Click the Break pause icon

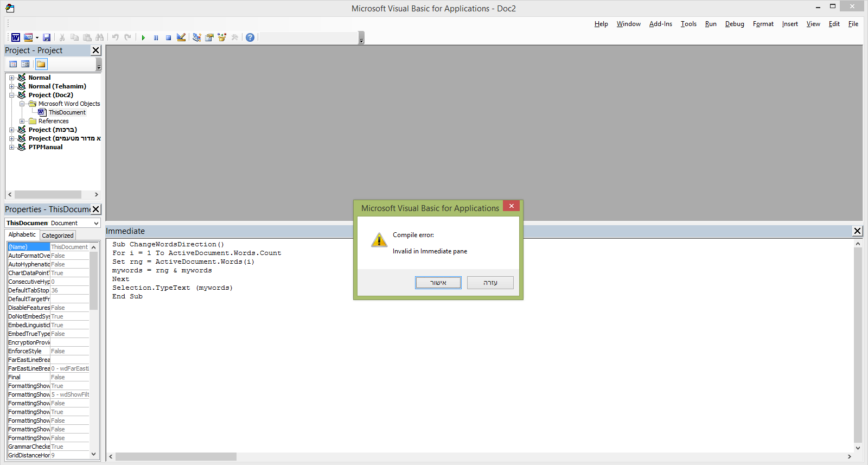click(156, 37)
